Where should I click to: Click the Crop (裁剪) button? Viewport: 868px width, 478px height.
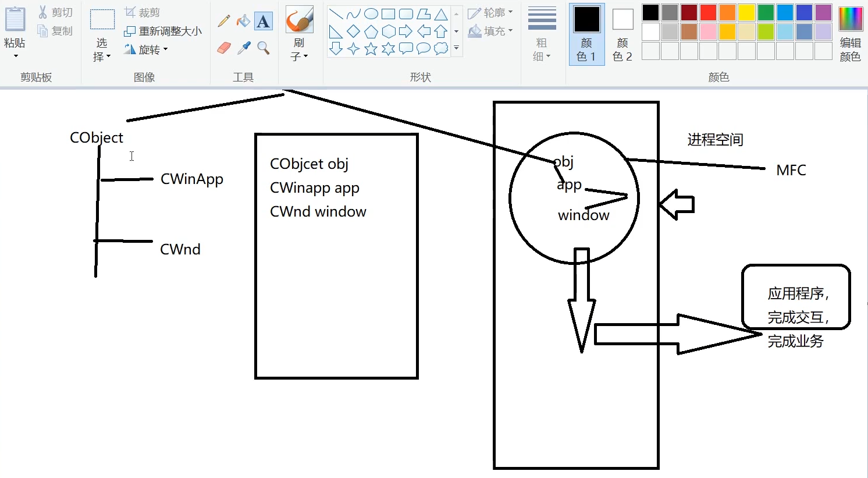143,12
